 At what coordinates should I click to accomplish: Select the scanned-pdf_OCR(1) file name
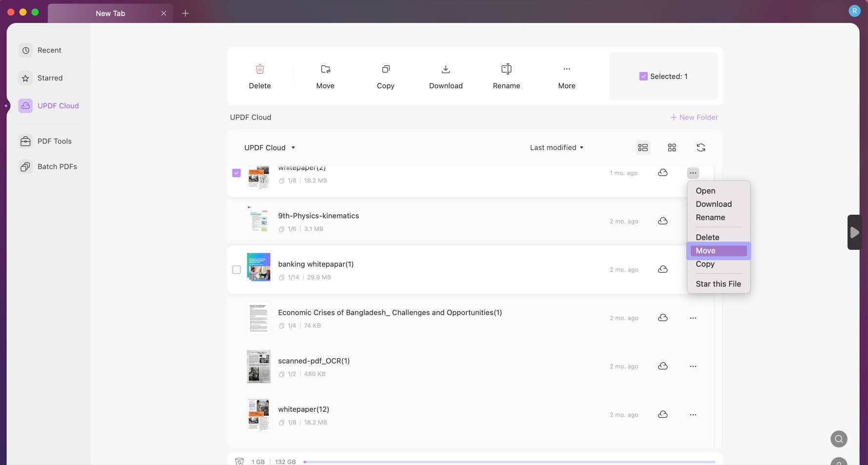point(314,361)
